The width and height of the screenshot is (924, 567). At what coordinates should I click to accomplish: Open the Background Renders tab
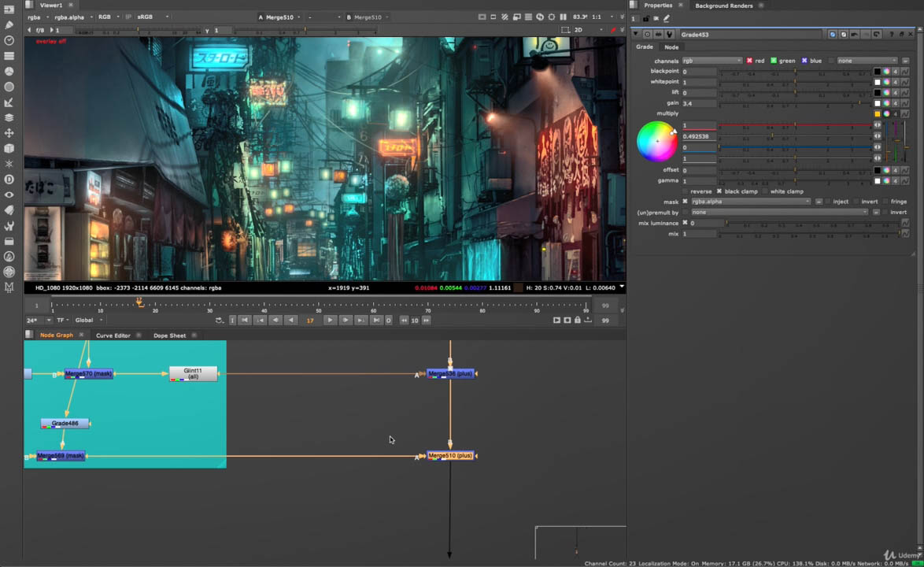coord(723,6)
